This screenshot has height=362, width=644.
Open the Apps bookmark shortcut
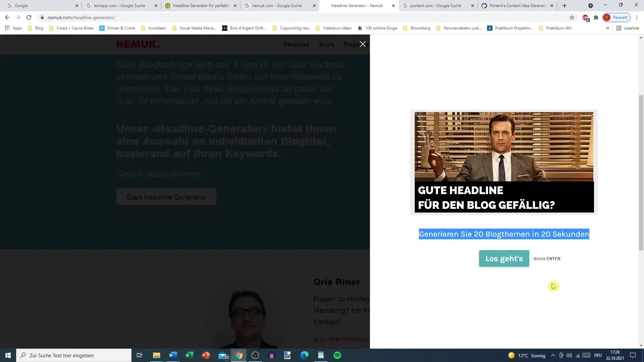(x=13, y=28)
